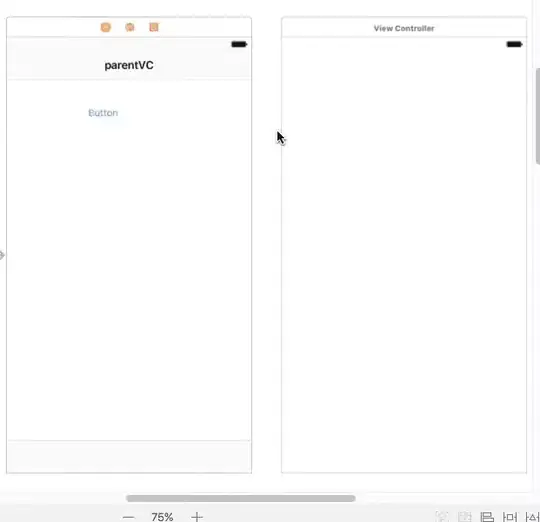This screenshot has width=540, height=522.
Task: Click the Exit icon in parentVC scene dock
Action: tap(154, 27)
